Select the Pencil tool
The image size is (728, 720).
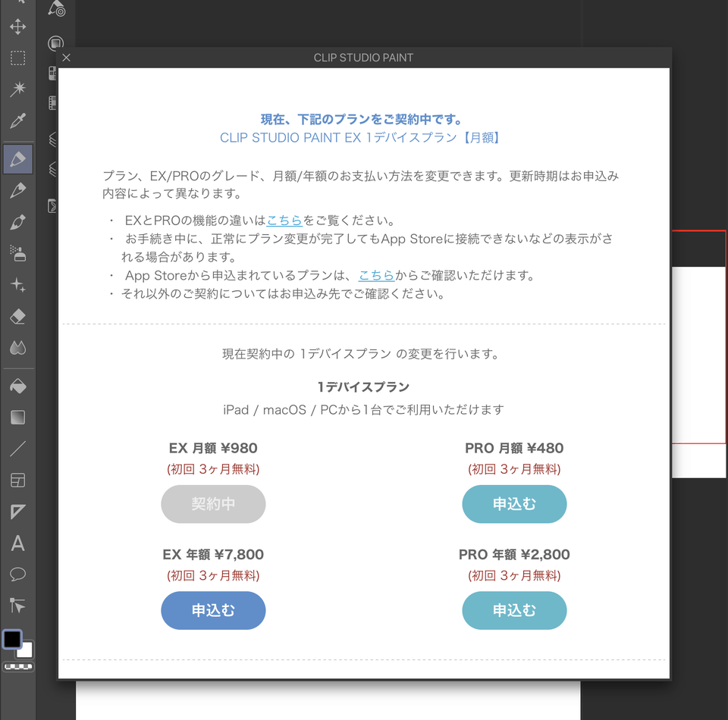coord(17,190)
